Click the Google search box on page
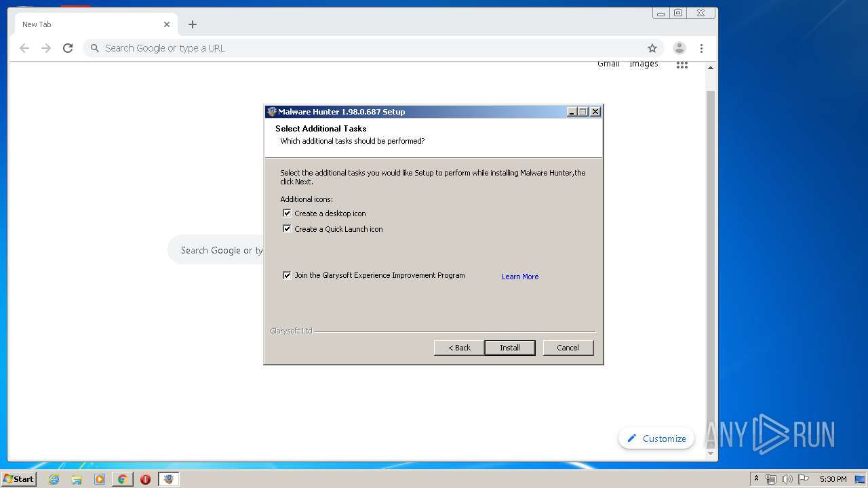This screenshot has width=868, height=488. [x=217, y=250]
